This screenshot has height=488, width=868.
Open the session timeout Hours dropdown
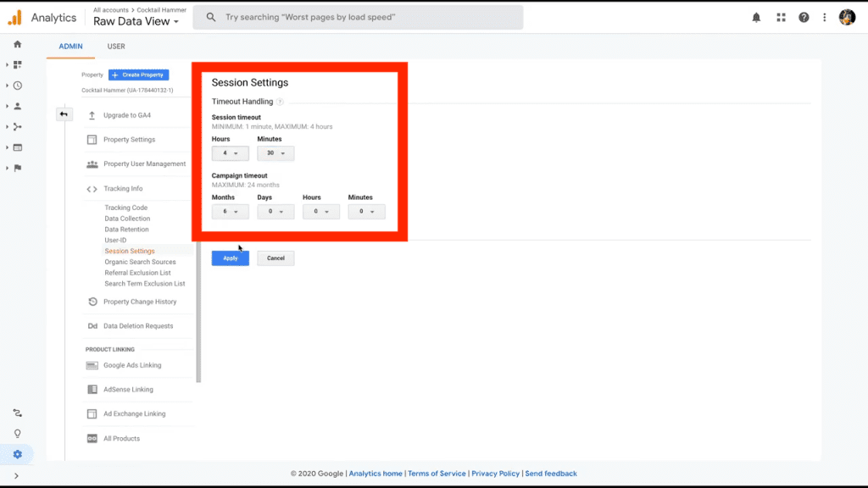point(230,153)
